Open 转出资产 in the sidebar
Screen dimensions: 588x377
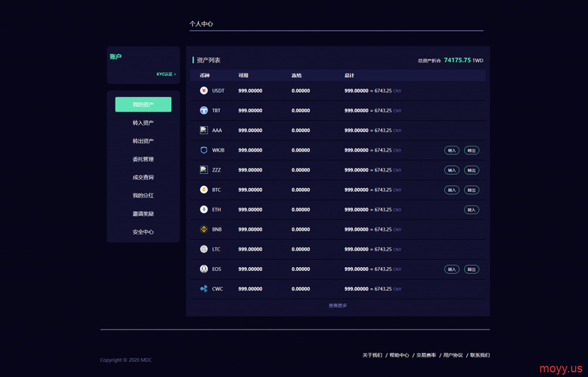tap(143, 141)
